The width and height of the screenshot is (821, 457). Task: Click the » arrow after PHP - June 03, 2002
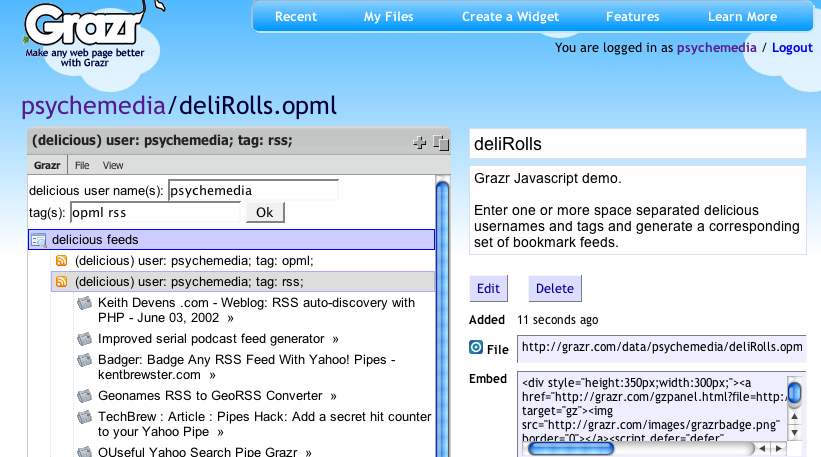[230, 319]
